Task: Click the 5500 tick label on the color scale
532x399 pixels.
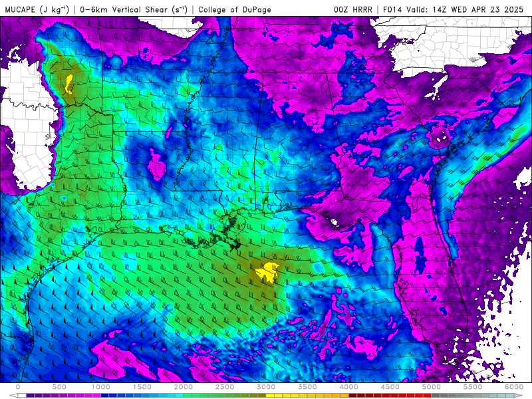Action: 473,387
